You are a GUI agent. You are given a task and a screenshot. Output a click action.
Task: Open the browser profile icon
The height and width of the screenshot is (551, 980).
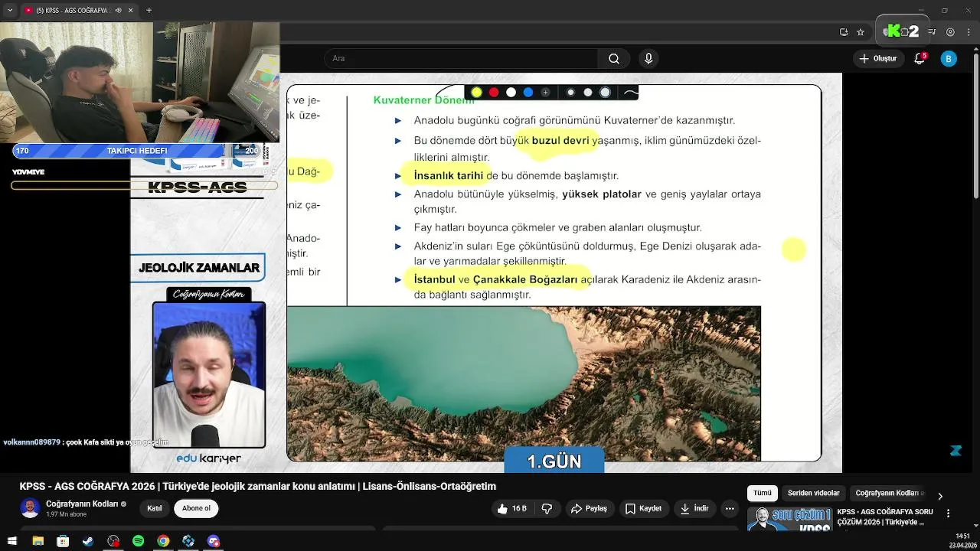[x=950, y=32]
